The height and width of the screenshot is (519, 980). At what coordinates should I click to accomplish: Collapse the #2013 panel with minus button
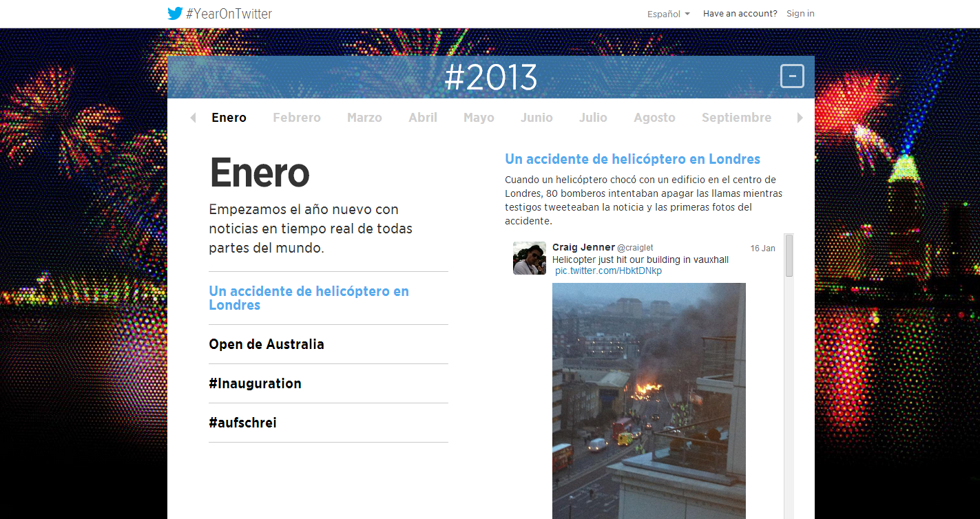[792, 76]
